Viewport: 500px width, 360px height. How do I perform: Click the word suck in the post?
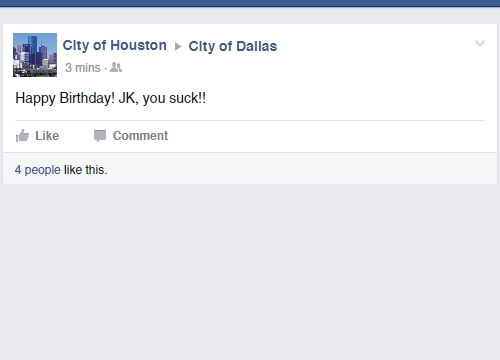click(184, 98)
